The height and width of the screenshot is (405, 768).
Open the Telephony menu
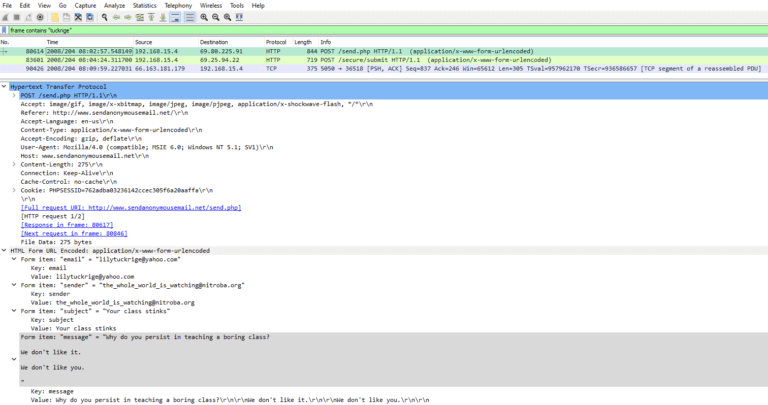click(178, 5)
